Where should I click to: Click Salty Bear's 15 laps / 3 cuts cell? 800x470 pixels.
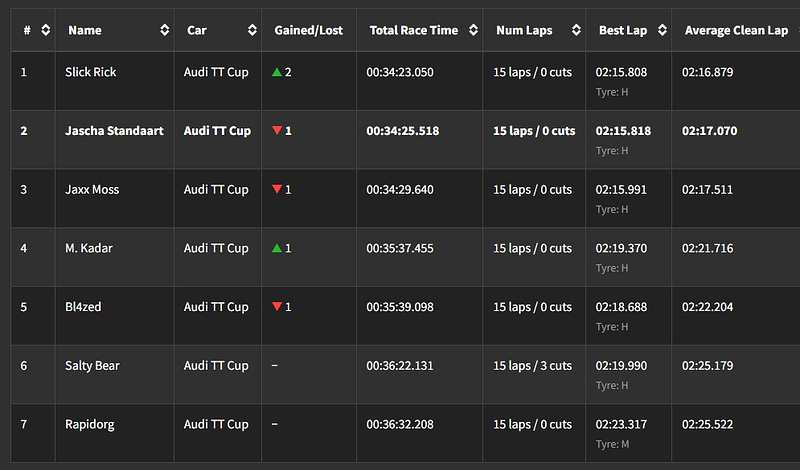click(x=532, y=366)
